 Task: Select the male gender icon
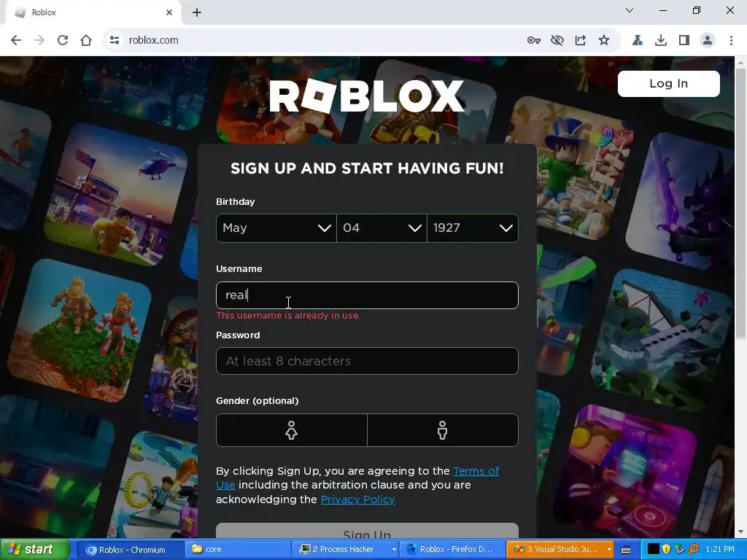443,430
